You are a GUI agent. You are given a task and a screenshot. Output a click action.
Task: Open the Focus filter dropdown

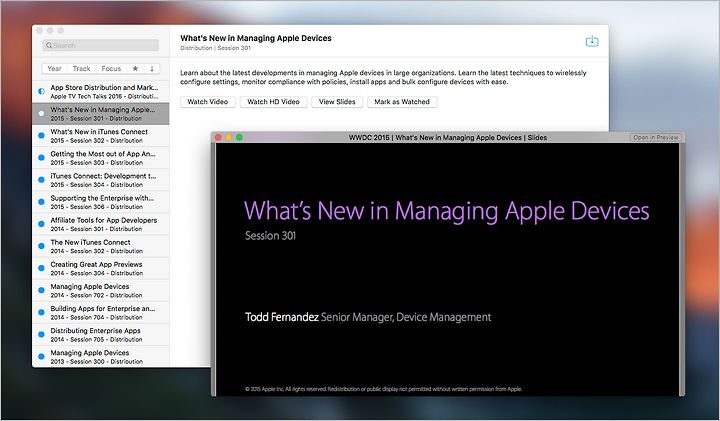pyautogui.click(x=111, y=68)
